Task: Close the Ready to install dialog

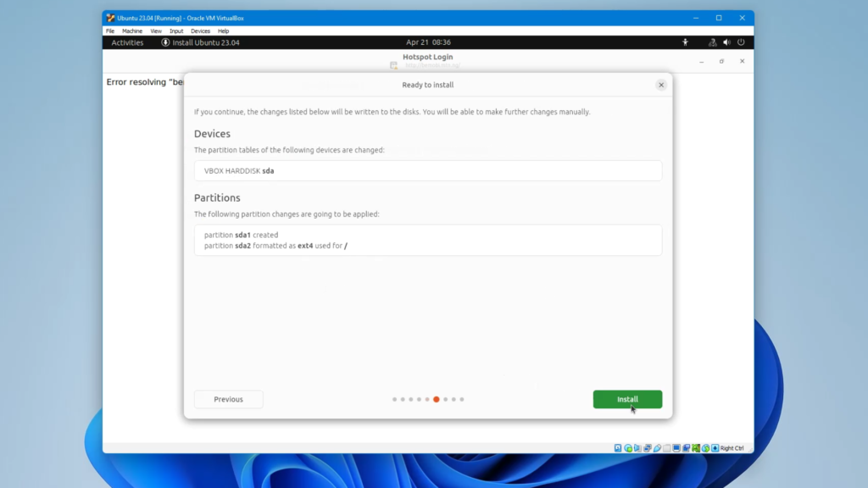Action: click(661, 86)
